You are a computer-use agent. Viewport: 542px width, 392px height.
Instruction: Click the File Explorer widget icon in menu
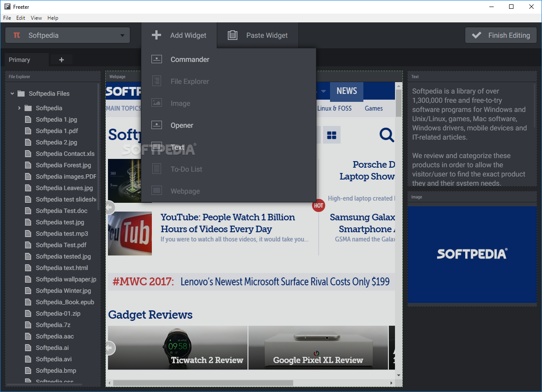(157, 81)
